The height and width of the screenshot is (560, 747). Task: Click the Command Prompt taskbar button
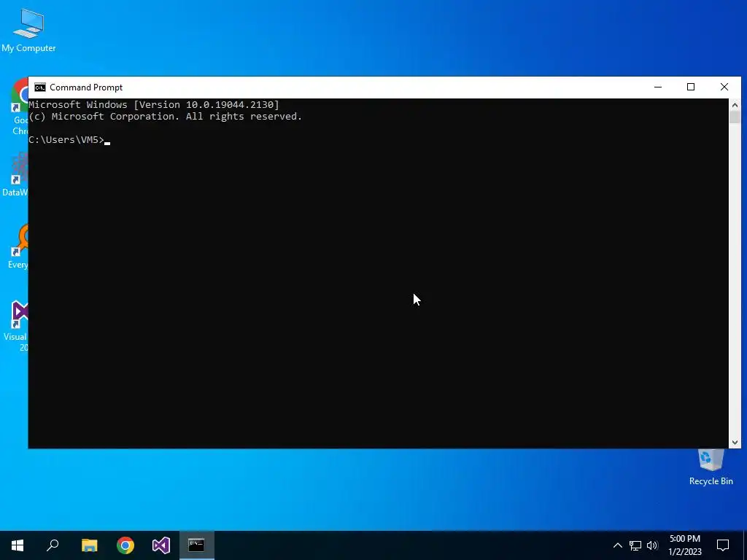tap(197, 545)
